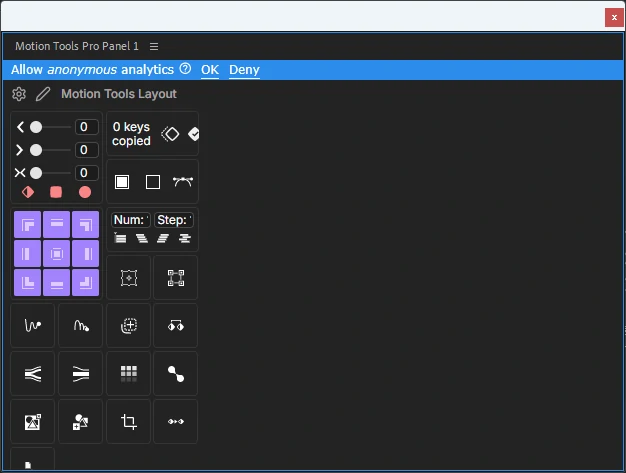This screenshot has height=473, width=626.
Task: Click Deny on the analytics prompt
Action: [x=244, y=70]
